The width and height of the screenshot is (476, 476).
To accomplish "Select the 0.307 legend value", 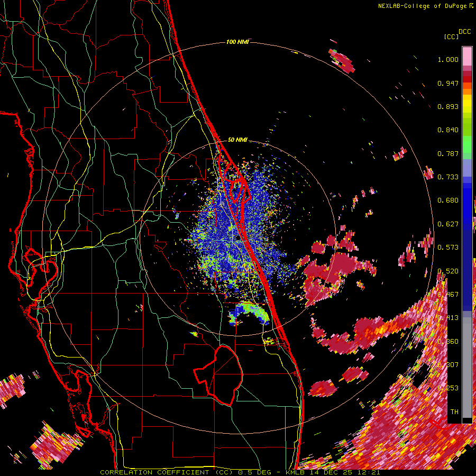I will (x=448, y=365).
